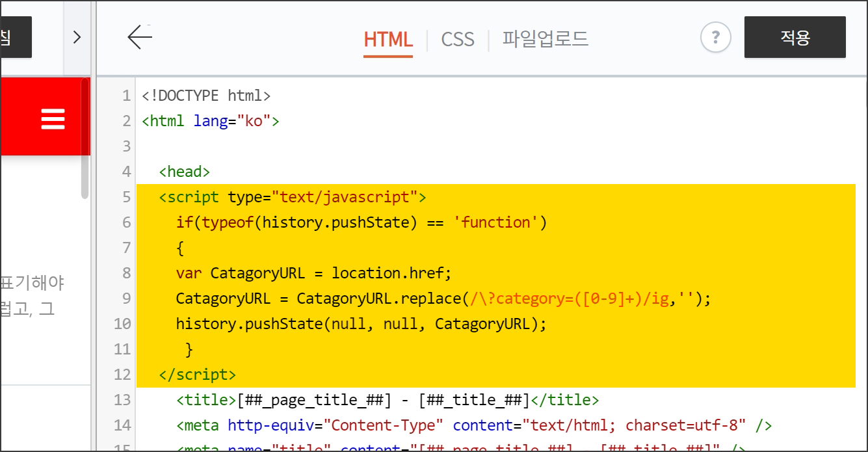The image size is (868, 452).
Task: Click line number 7 in the gutter
Action: (126, 248)
